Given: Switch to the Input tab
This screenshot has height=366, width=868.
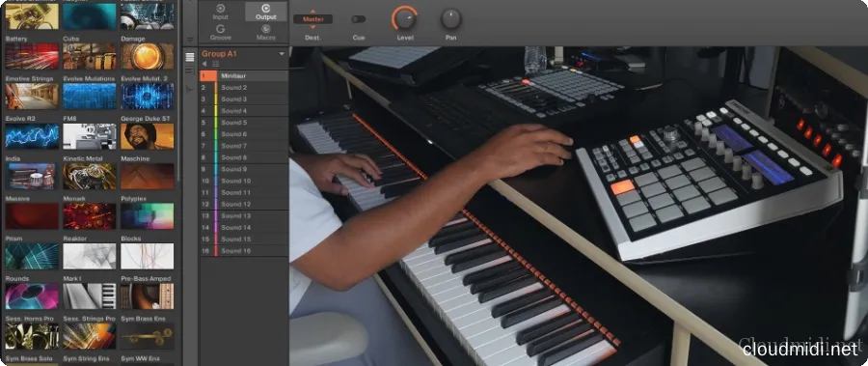Looking at the screenshot, I should click(220, 12).
